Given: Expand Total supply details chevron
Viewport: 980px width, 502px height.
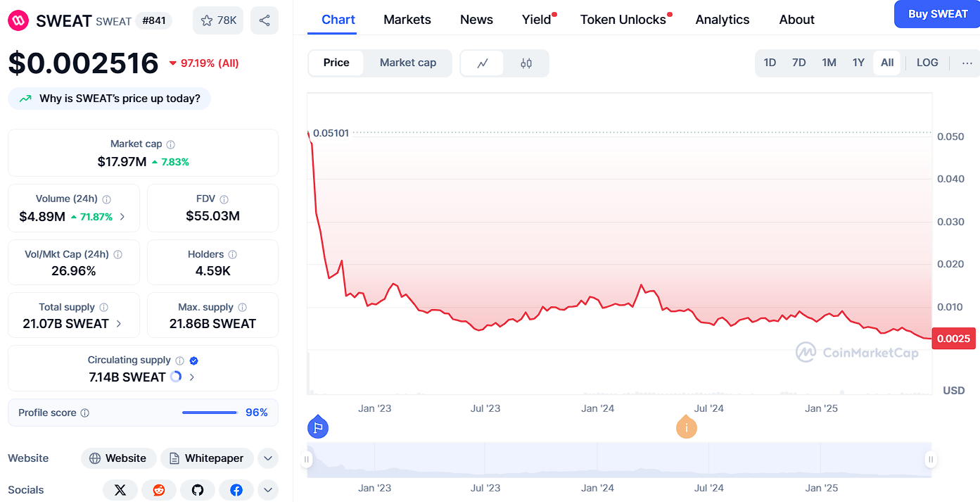Looking at the screenshot, I should [x=119, y=324].
